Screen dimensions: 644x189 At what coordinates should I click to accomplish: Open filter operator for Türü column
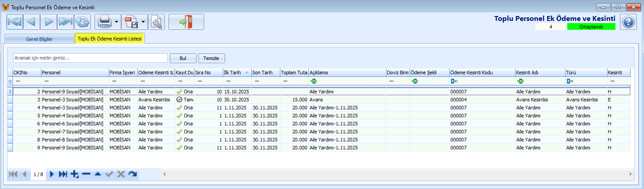pyautogui.click(x=570, y=81)
